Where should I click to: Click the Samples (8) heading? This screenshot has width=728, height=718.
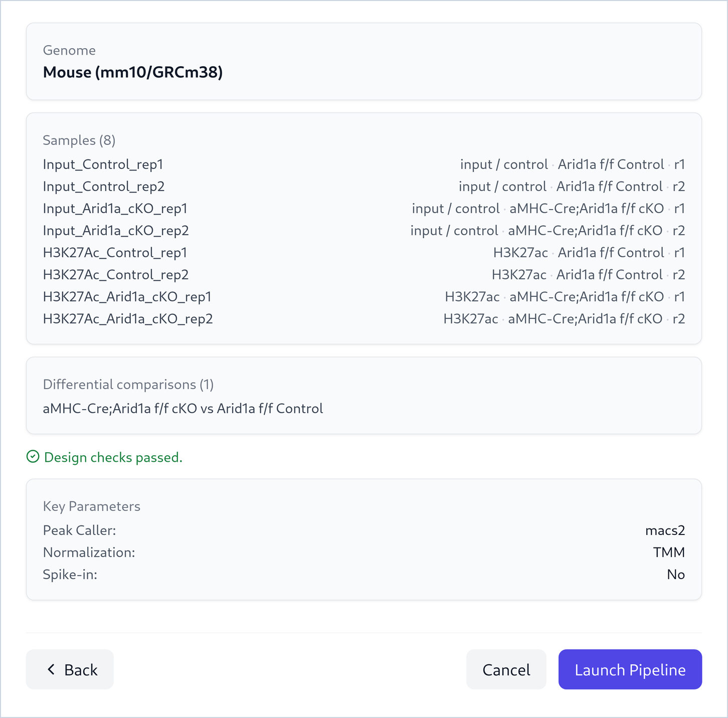[79, 140]
